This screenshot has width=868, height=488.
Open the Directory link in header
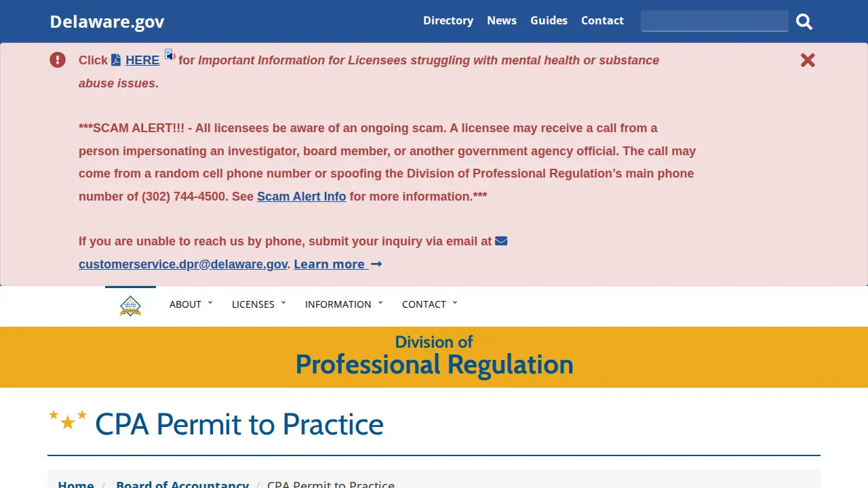(448, 20)
